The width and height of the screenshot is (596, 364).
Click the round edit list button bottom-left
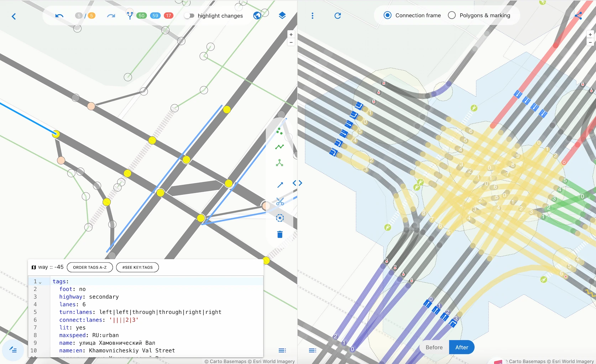(x=13, y=350)
